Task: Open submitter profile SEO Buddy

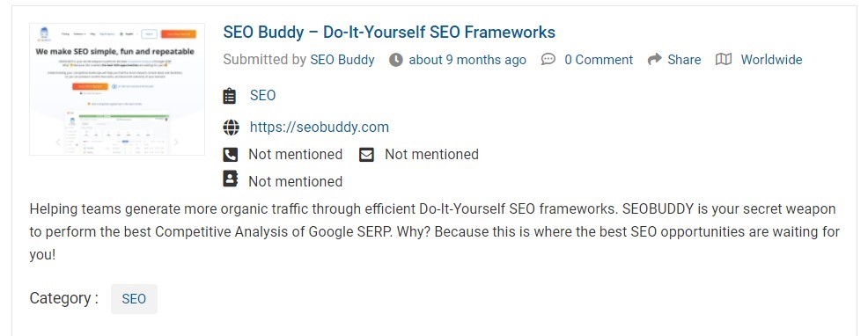Action: pyautogui.click(x=342, y=60)
